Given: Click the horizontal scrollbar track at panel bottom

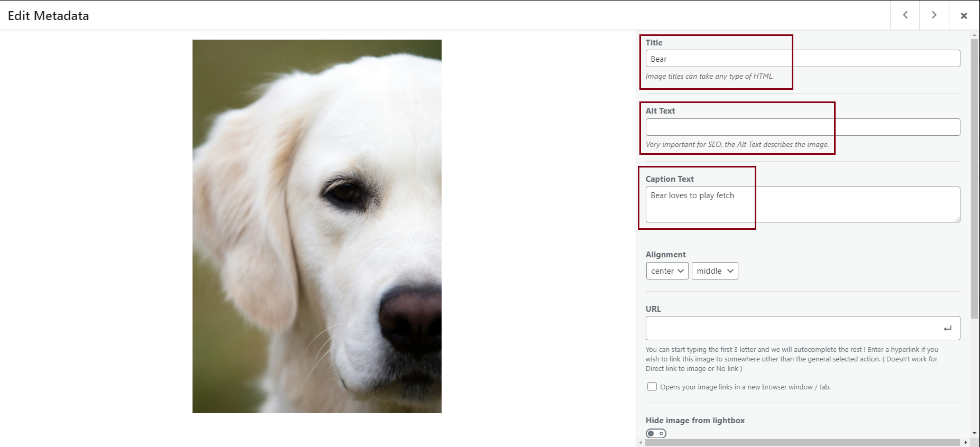Looking at the screenshot, I should [x=802, y=443].
